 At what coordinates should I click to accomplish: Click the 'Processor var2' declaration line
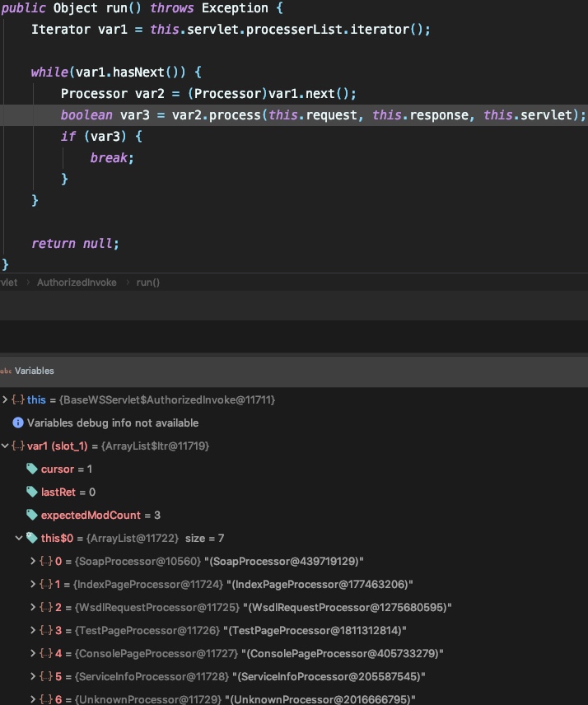click(x=208, y=94)
